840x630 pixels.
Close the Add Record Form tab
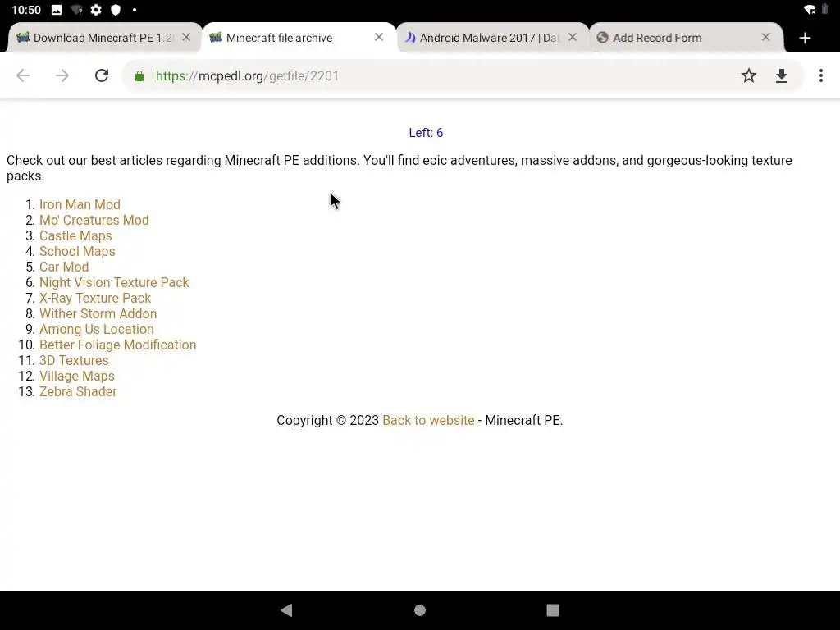[x=765, y=38]
